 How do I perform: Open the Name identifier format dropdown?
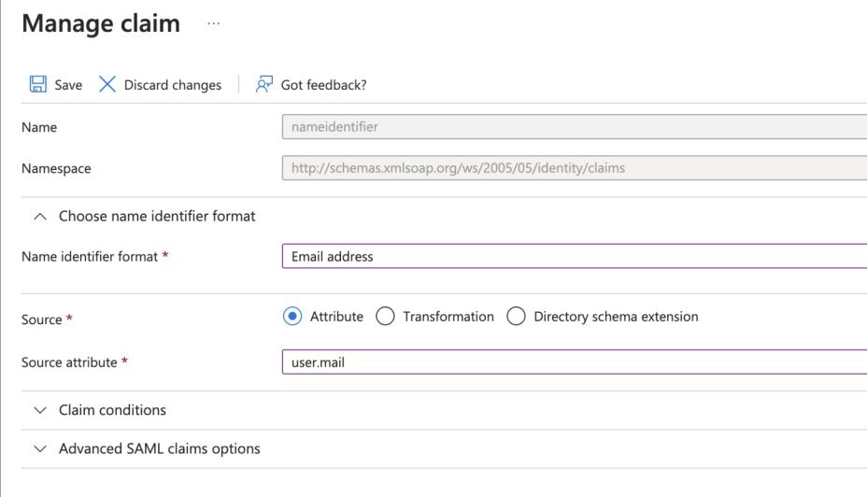[575, 256]
